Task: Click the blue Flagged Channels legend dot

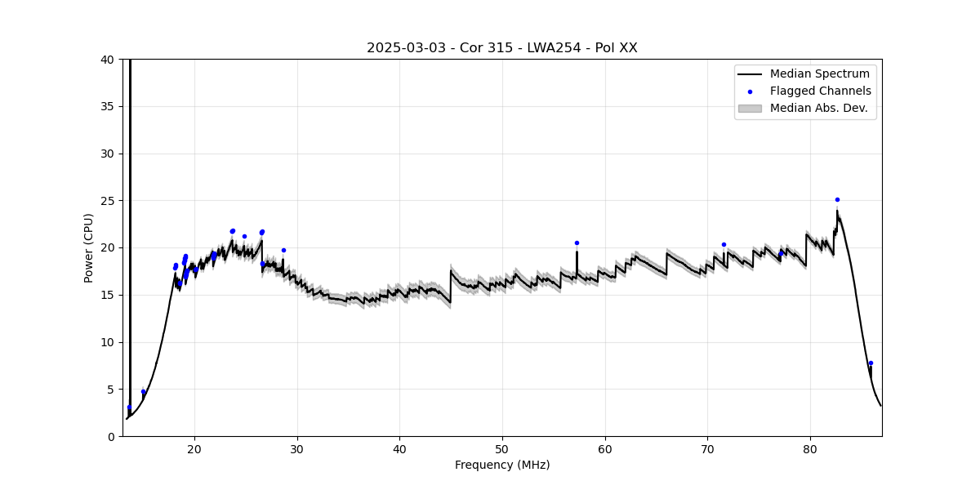Action: tap(750, 91)
